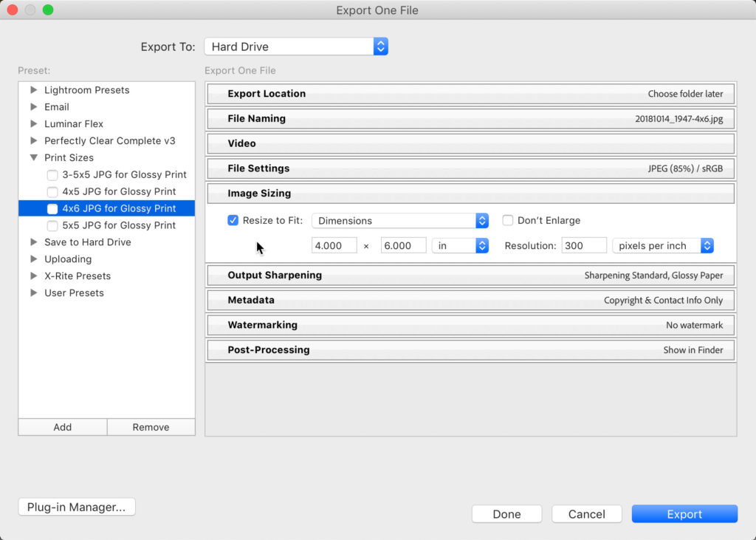The width and height of the screenshot is (756, 540).
Task: Click Add to create a preset
Action: (x=63, y=427)
